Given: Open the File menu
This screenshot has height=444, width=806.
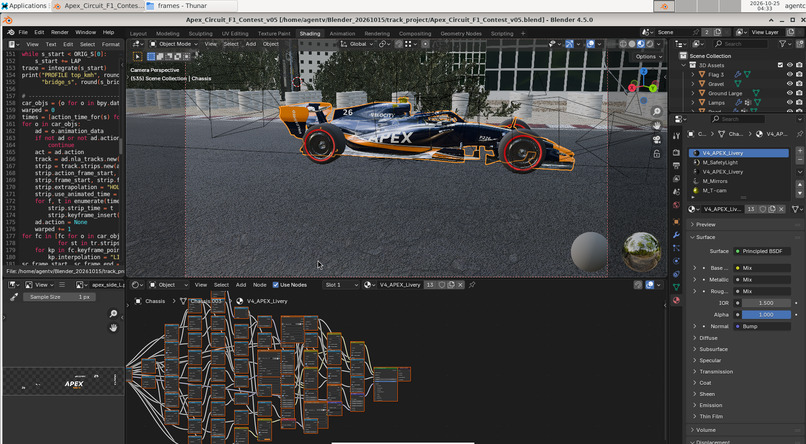Looking at the screenshot, I should [23, 32].
